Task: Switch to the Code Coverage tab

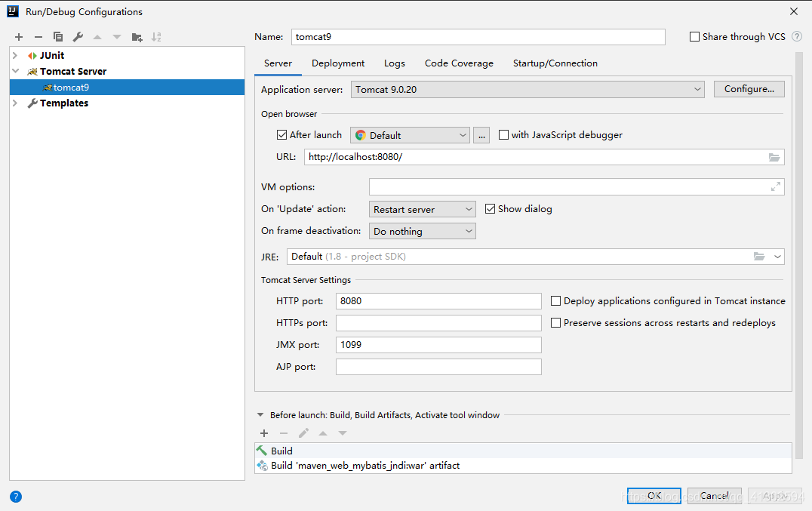Action: tap(459, 63)
